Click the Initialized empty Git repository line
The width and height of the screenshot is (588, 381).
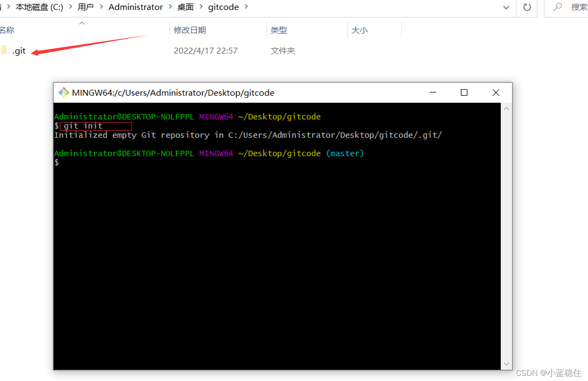point(248,135)
